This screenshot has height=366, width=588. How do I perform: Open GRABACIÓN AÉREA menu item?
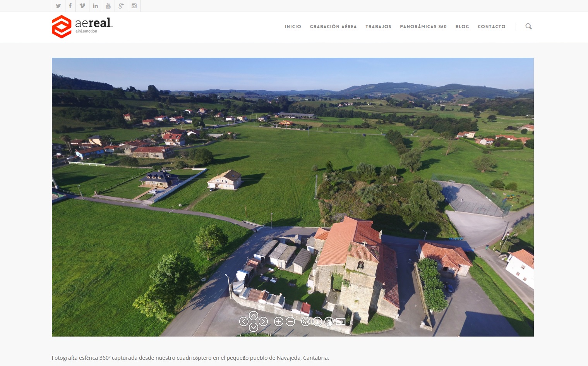tap(333, 27)
